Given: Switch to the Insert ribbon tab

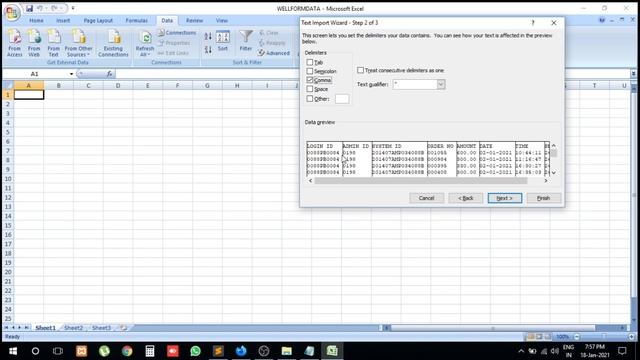Looking at the screenshot, I should coord(63,20).
